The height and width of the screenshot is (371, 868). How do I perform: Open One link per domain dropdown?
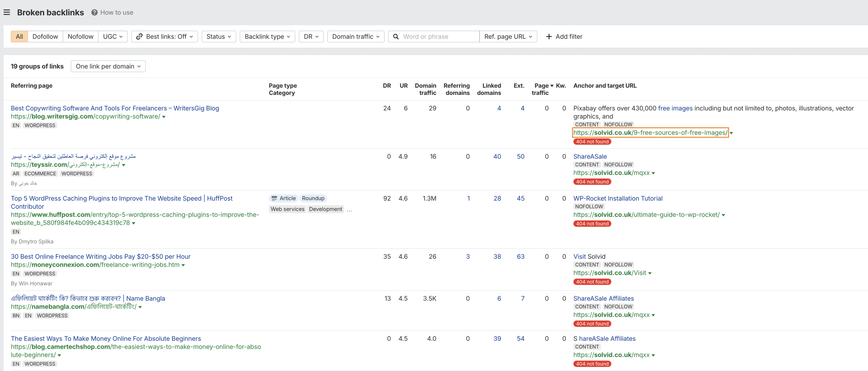pos(108,66)
